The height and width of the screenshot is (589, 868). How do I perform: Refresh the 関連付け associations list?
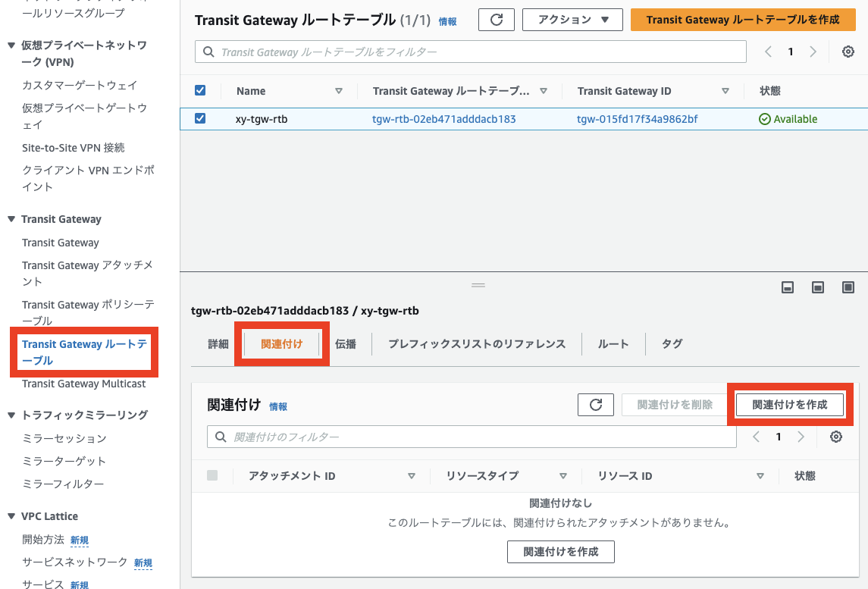tap(595, 404)
